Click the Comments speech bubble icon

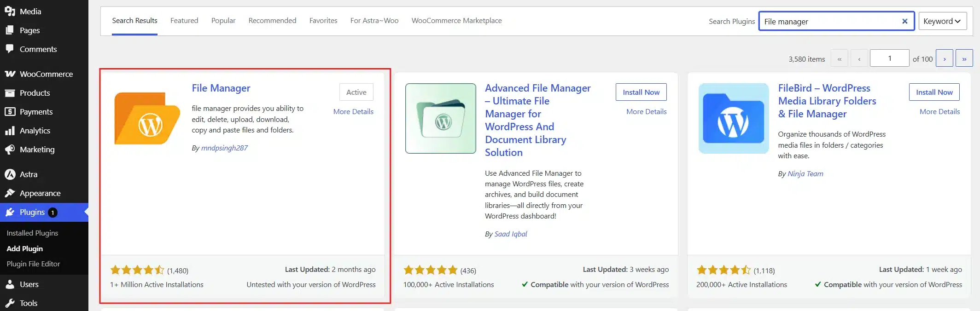10,49
